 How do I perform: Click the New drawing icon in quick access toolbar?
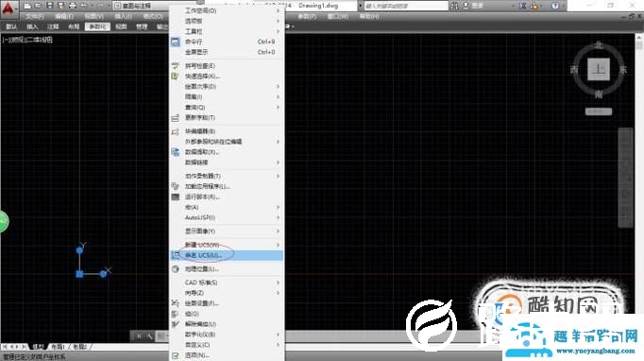(27, 6)
